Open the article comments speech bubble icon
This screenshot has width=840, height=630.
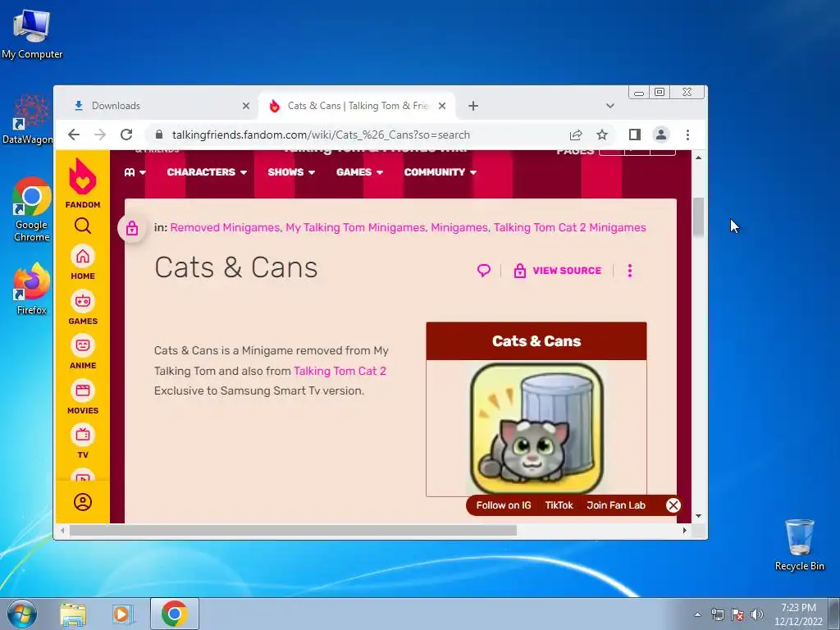click(x=484, y=271)
